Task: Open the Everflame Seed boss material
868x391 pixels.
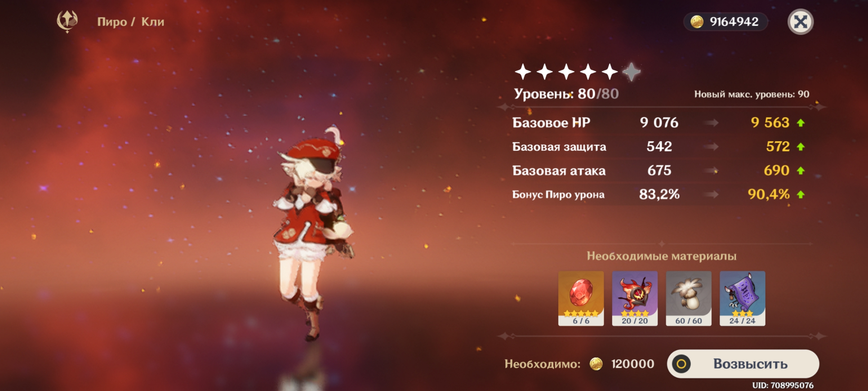Action: (x=635, y=298)
